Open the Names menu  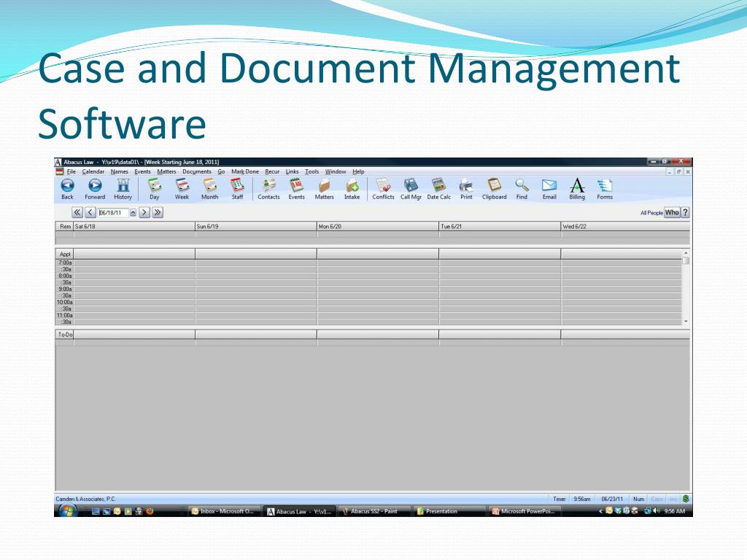pyautogui.click(x=120, y=171)
